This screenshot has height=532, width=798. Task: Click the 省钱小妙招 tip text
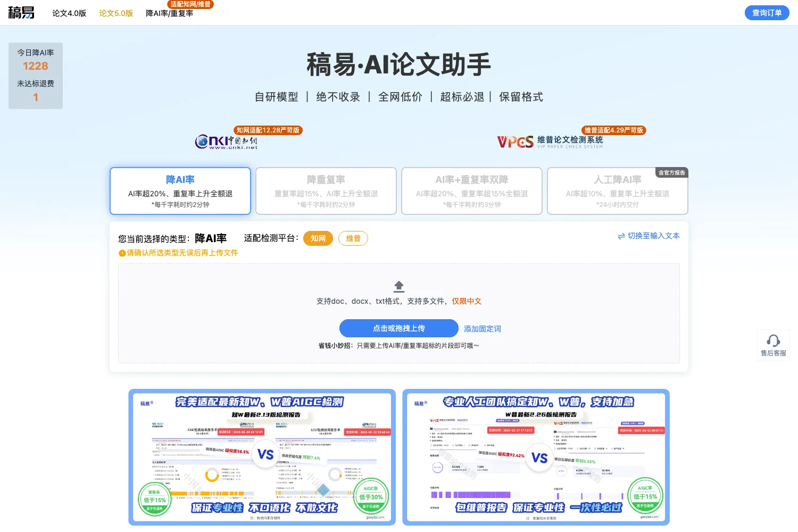pyautogui.click(x=399, y=346)
